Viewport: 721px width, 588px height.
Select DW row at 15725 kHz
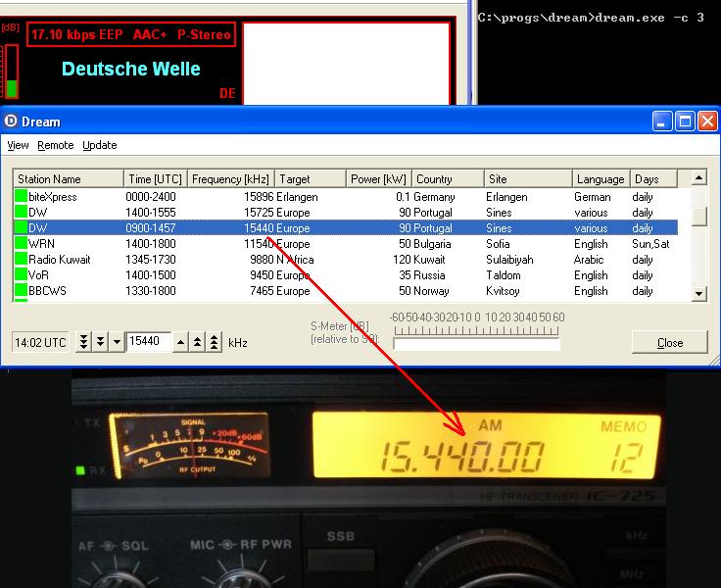pos(346,213)
